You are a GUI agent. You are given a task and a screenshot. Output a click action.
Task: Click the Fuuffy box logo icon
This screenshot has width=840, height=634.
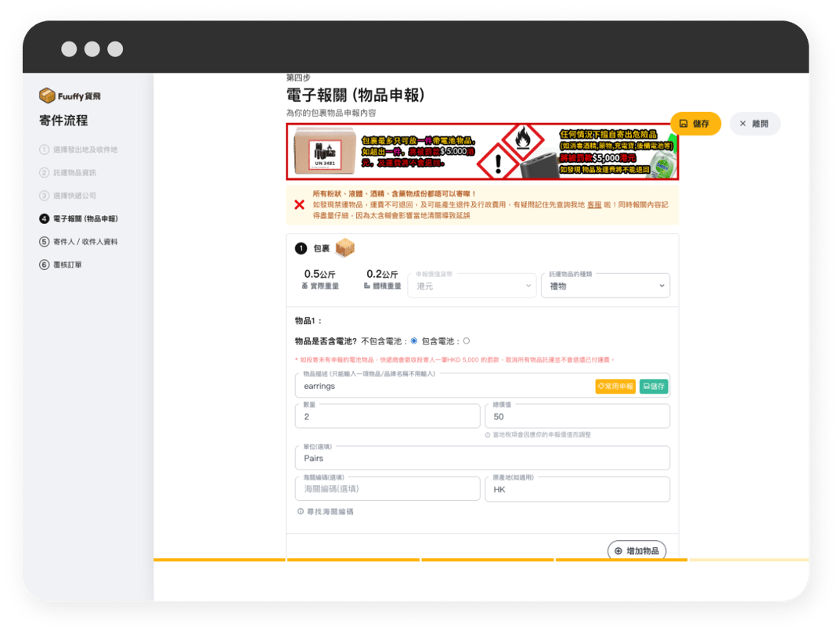47,95
